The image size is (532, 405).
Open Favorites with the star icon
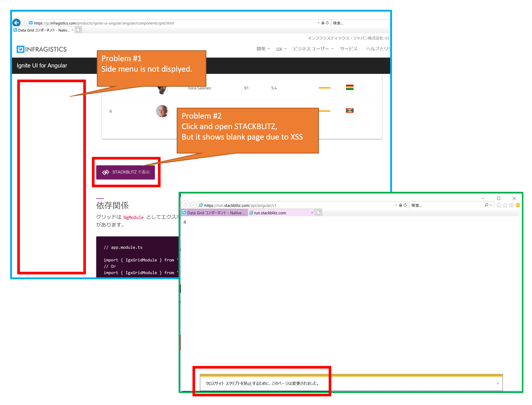505,205
